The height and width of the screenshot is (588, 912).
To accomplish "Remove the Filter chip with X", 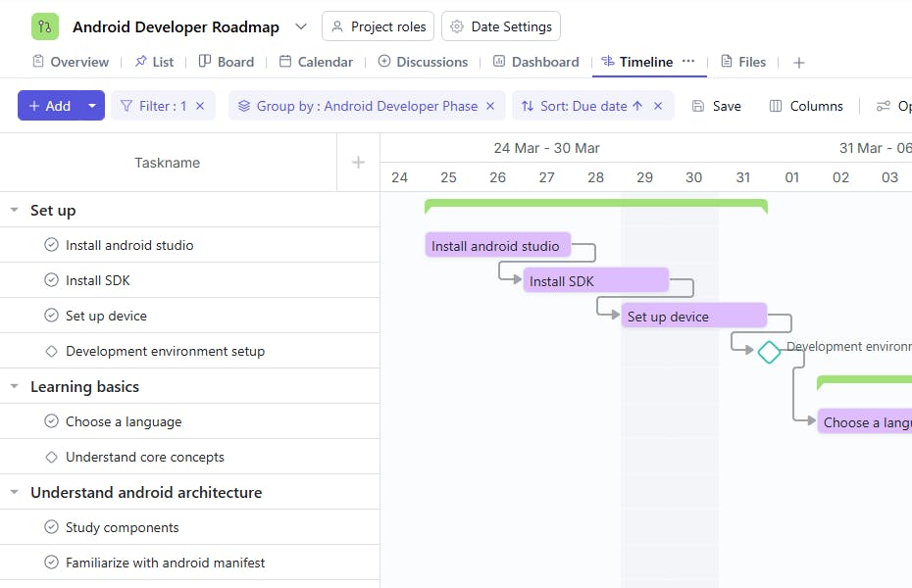I will pyautogui.click(x=200, y=106).
